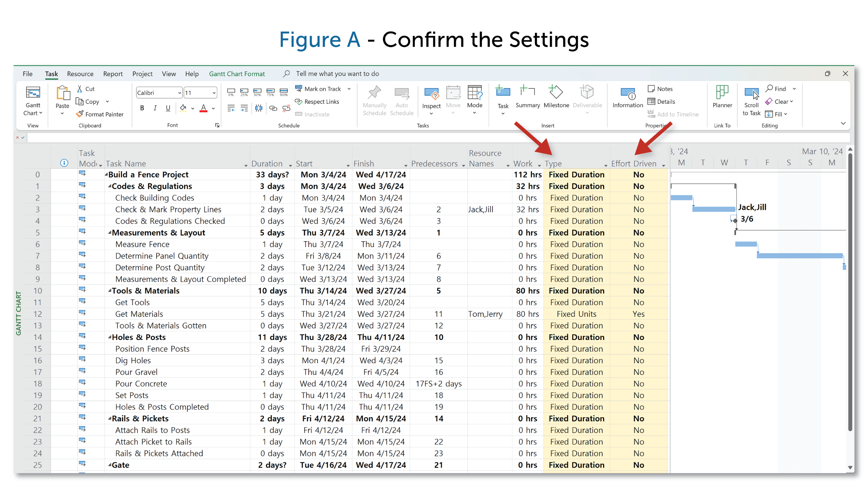This screenshot has width=868, height=488.
Task: Click the Tell me search box
Action: [337, 74]
